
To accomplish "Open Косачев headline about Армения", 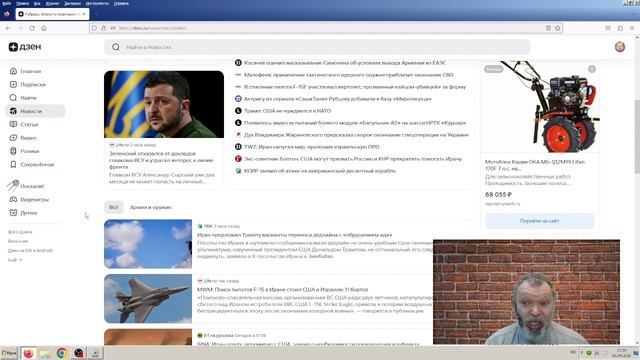I will 345,63.
